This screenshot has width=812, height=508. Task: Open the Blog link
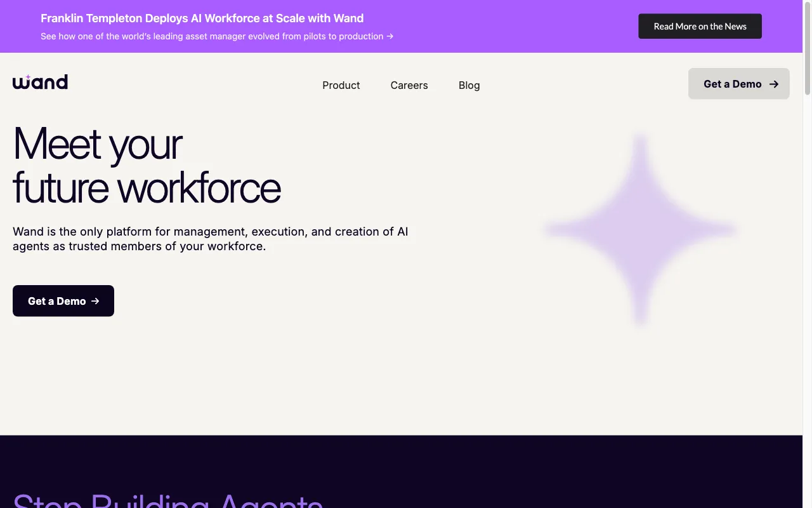coord(469,85)
